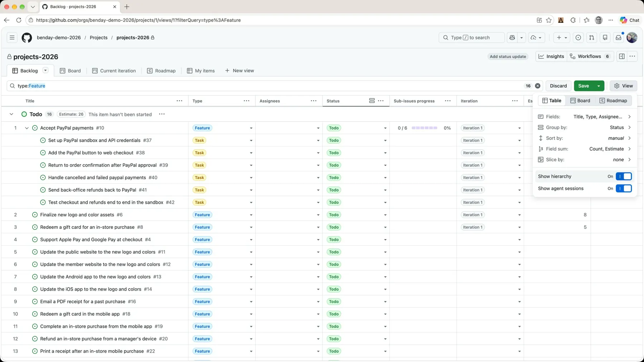The width and height of the screenshot is (644, 362).
Task: Open the project side panel icon
Action: click(x=622, y=57)
